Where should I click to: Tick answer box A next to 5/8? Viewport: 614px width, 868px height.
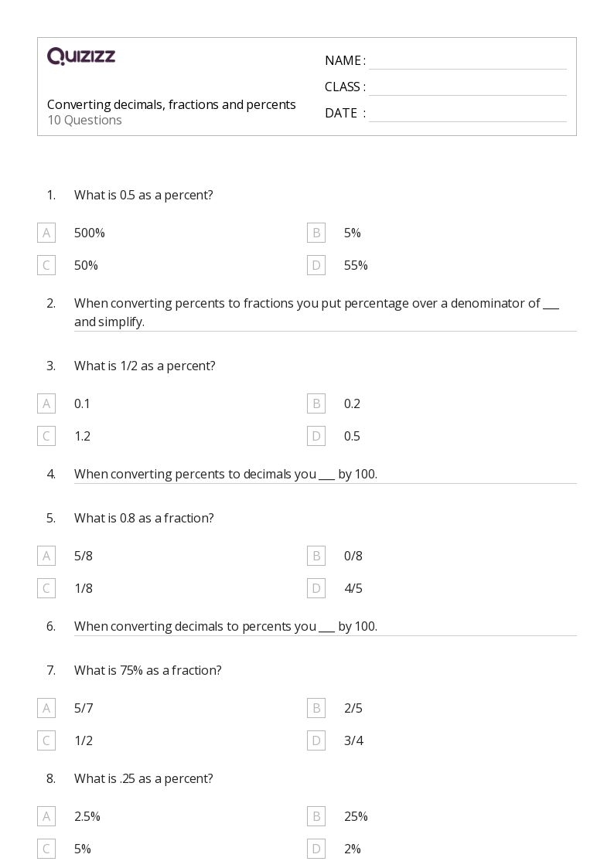46,556
